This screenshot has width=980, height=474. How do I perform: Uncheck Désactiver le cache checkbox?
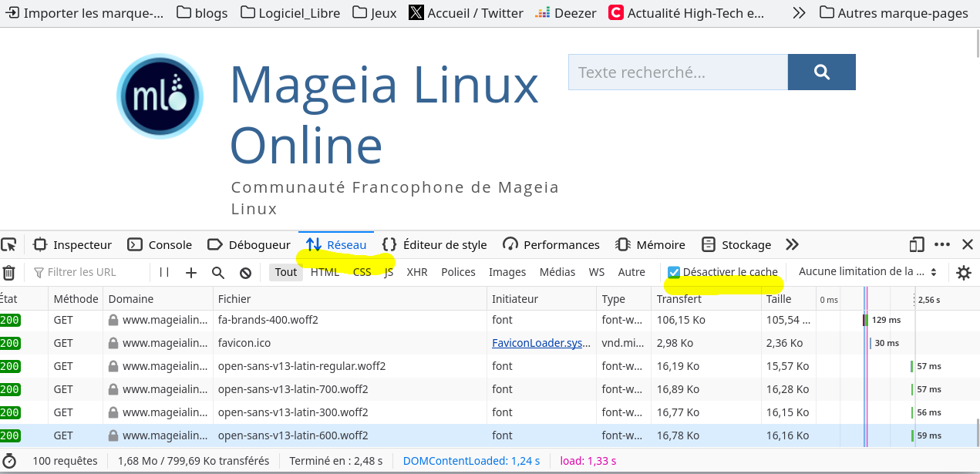(674, 272)
